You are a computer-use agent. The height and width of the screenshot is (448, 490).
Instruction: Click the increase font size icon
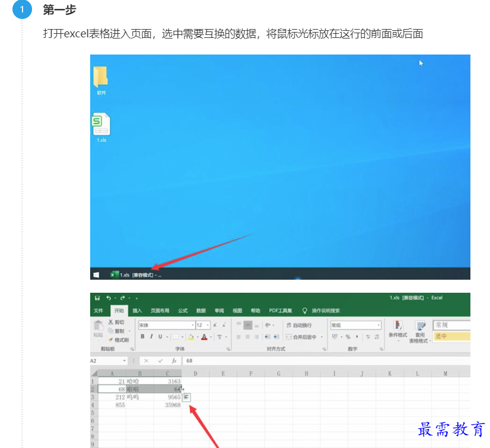point(215,325)
